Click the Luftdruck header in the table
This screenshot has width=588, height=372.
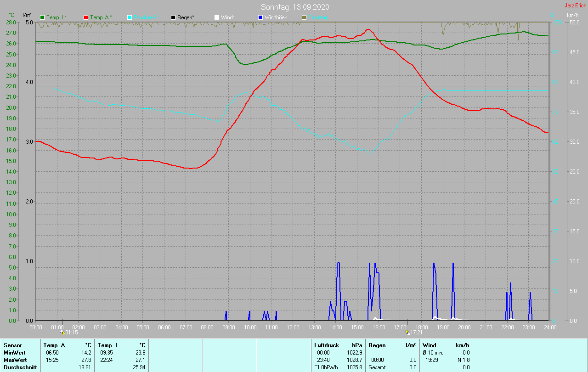click(327, 345)
